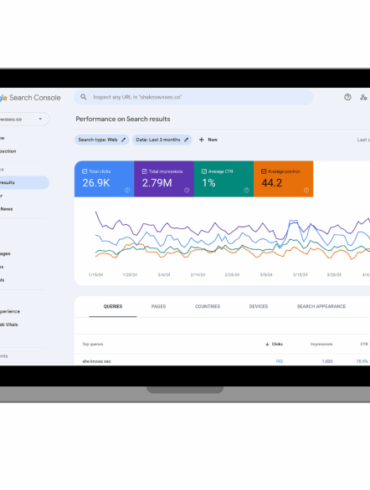This screenshot has height=490, width=370.
Task: Sort by the CTR column header
Action: tap(364, 344)
